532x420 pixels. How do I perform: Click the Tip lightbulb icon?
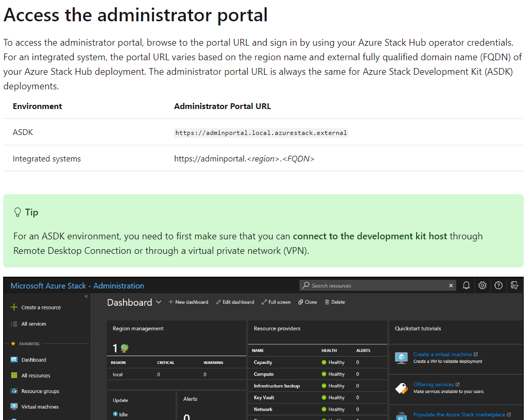(17, 212)
